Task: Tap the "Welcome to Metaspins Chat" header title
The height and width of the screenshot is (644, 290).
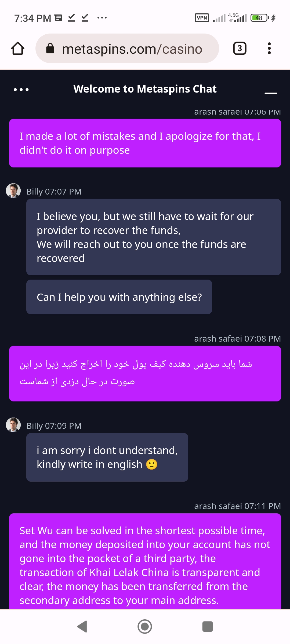Action: (145, 89)
